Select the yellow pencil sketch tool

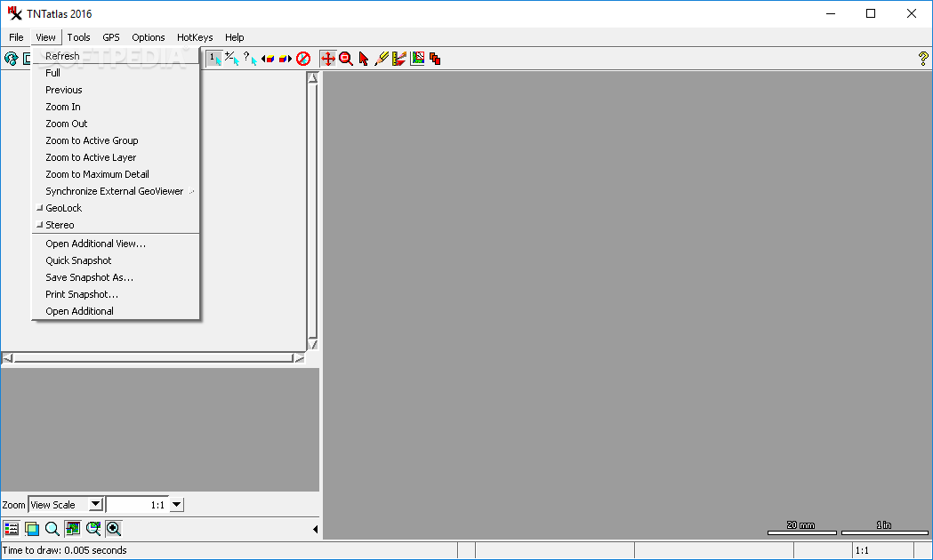click(x=382, y=59)
